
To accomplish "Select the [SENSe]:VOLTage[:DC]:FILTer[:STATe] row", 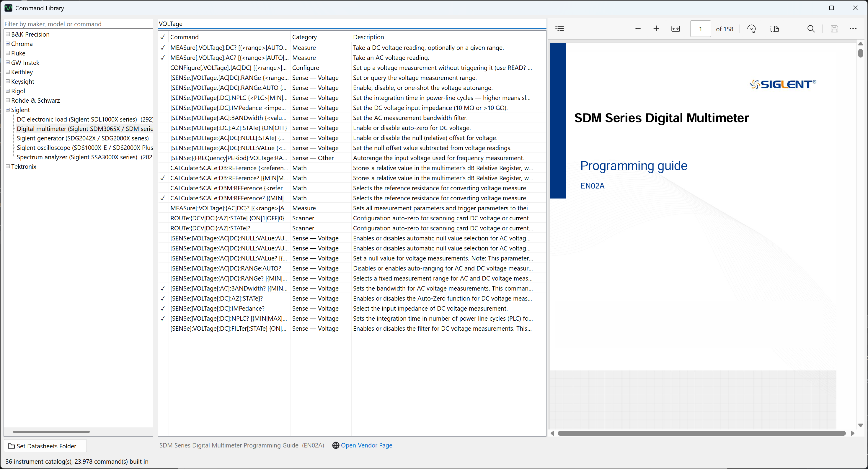I will (352, 329).
